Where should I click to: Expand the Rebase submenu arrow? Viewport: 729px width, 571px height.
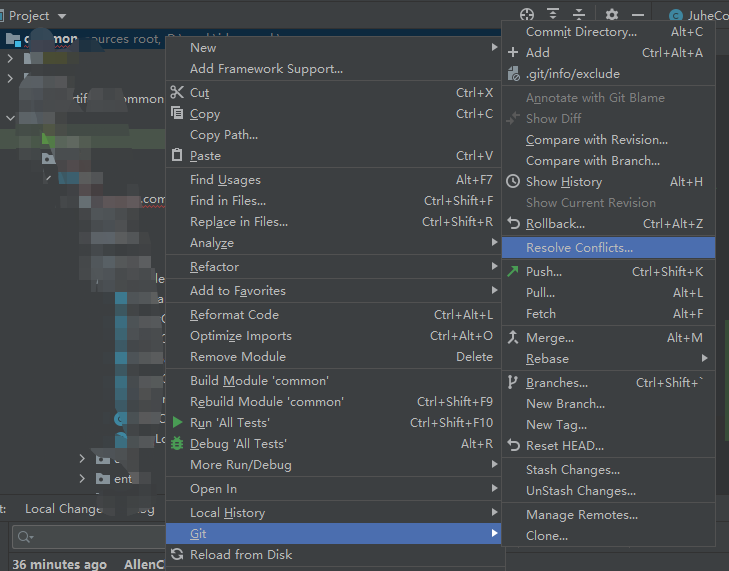point(705,358)
